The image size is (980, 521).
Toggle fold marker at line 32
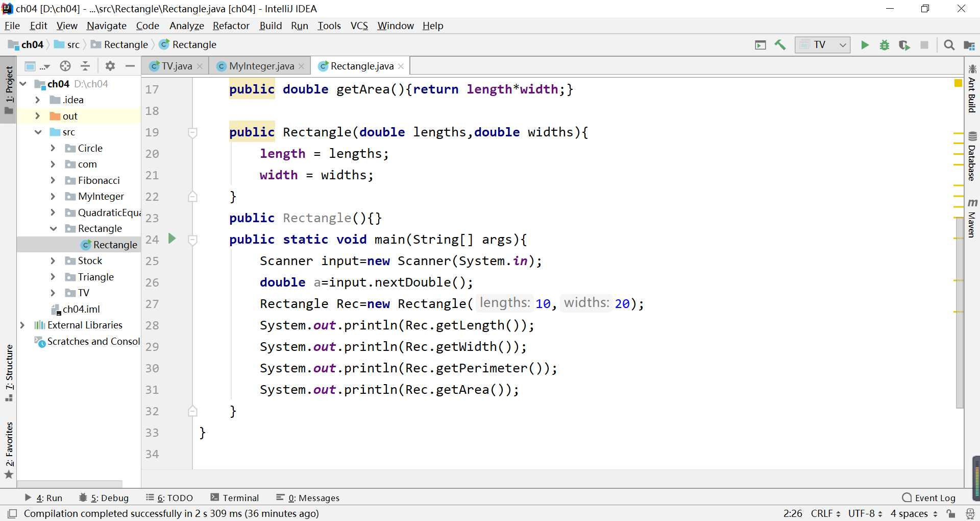(x=192, y=411)
